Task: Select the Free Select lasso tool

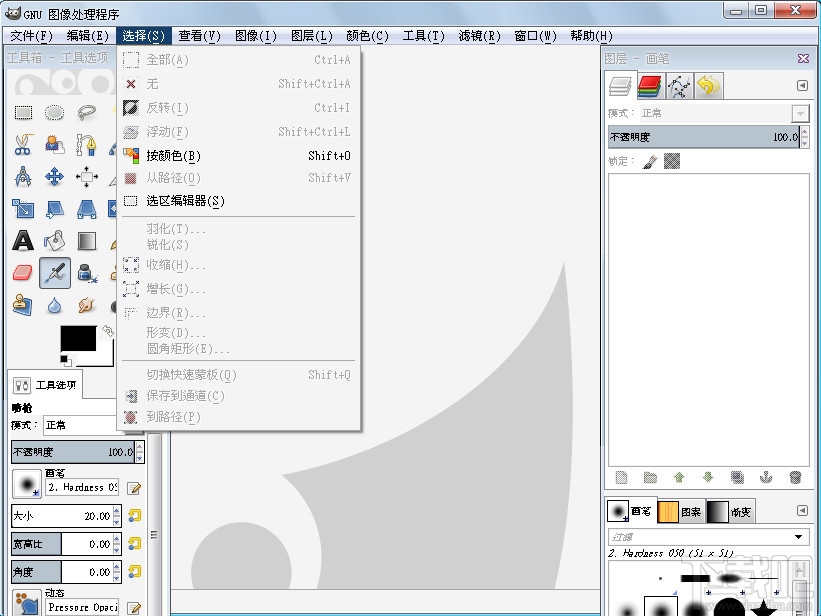Action: point(86,112)
